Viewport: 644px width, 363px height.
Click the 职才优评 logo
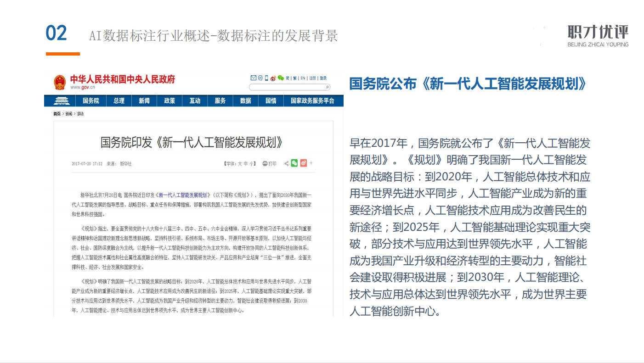click(x=598, y=36)
